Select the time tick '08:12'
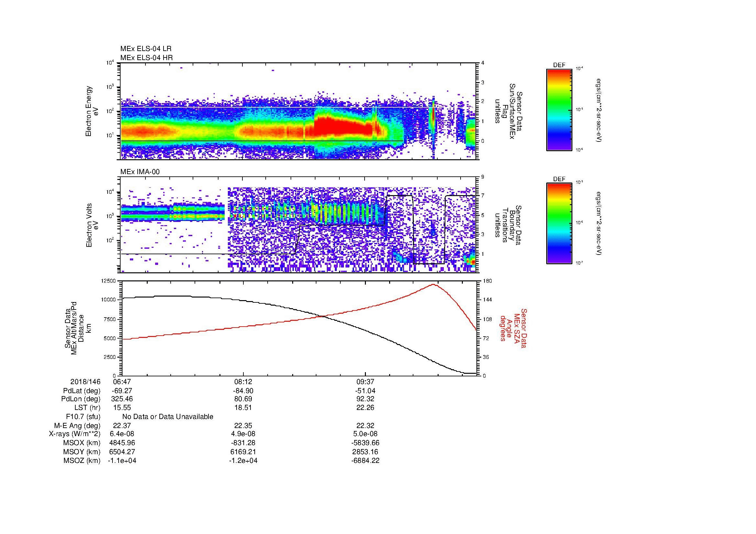 [243, 382]
